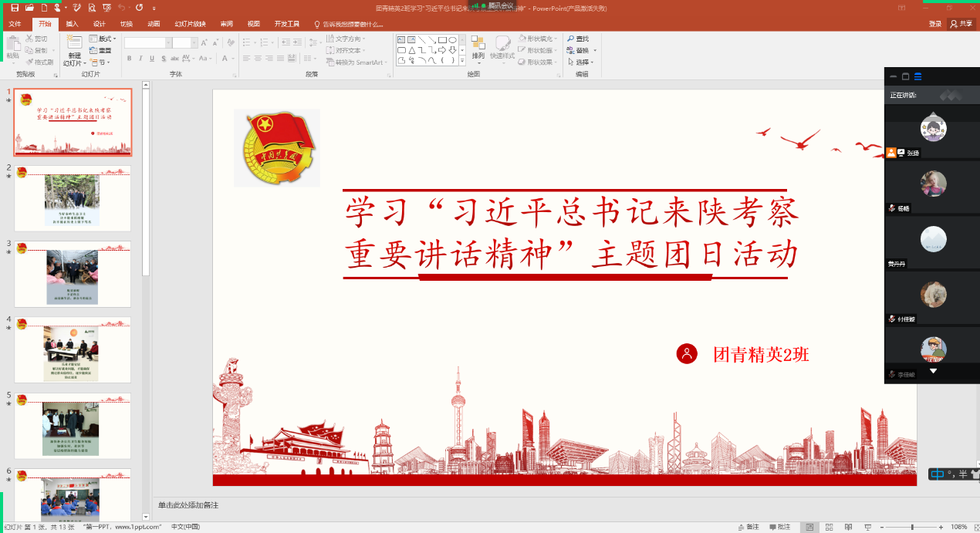980x533 pixels.
Task: Click zoom percentage 108% label
Action: [x=958, y=527]
